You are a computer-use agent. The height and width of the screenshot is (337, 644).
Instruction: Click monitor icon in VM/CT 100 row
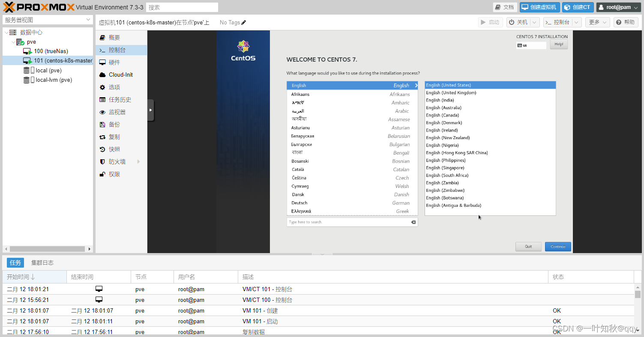(99, 300)
